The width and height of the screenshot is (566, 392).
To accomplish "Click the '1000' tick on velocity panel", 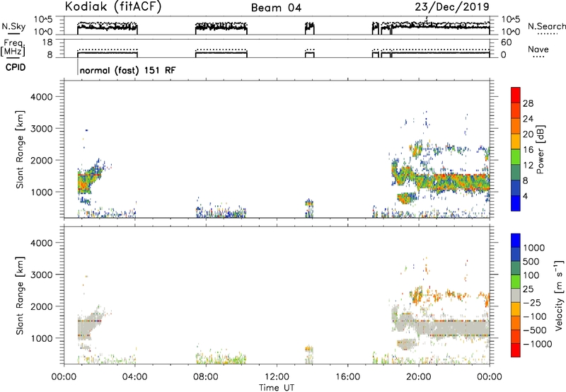I will click(x=42, y=338).
